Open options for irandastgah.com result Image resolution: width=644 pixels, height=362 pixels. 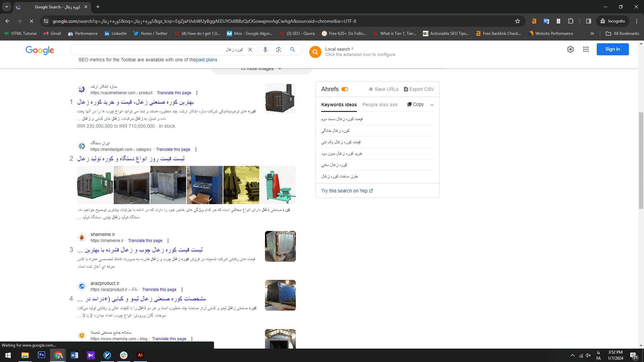(x=196, y=149)
